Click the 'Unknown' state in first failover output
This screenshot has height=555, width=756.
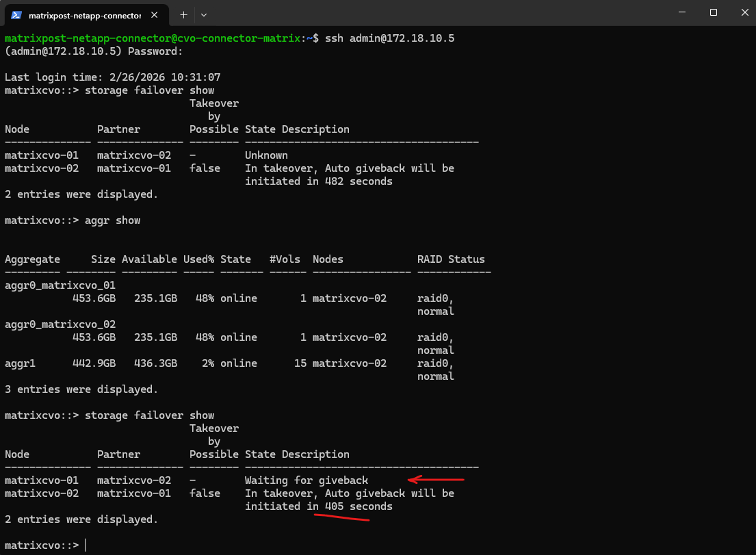tap(266, 155)
